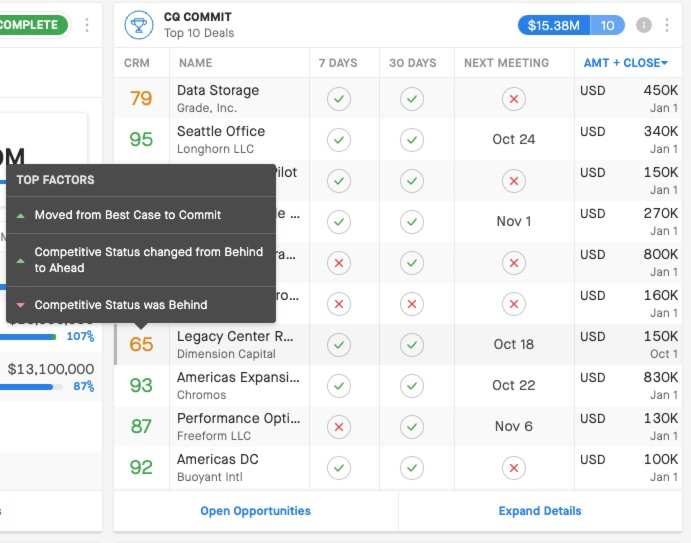Click the 30 days check icon for Performance Opti
Viewport: 691px width, 543px height.
(x=412, y=427)
